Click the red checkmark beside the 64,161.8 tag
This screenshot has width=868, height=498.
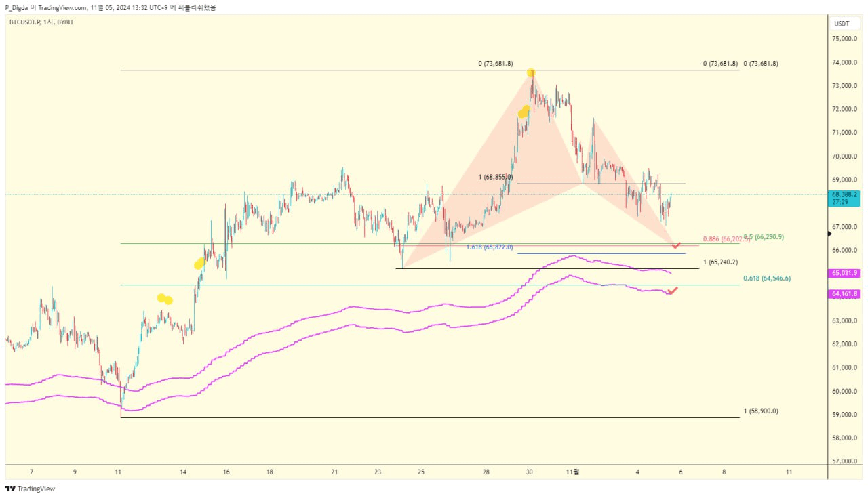(672, 291)
